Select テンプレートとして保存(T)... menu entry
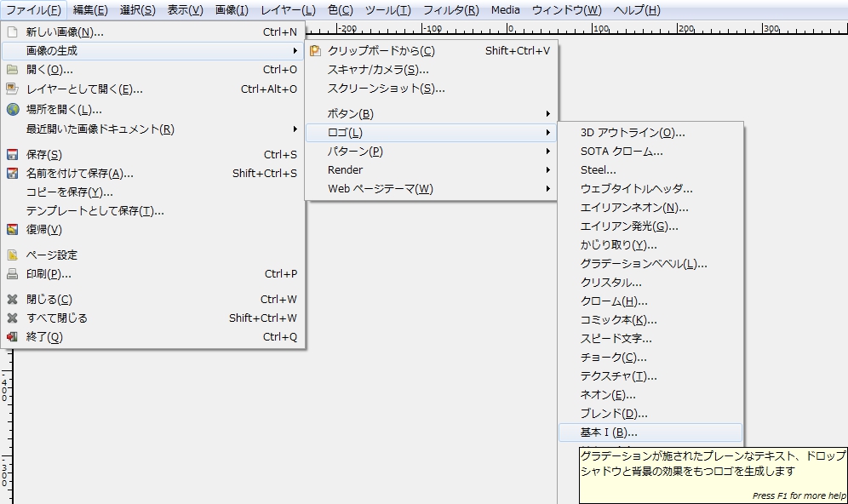 [x=153, y=211]
